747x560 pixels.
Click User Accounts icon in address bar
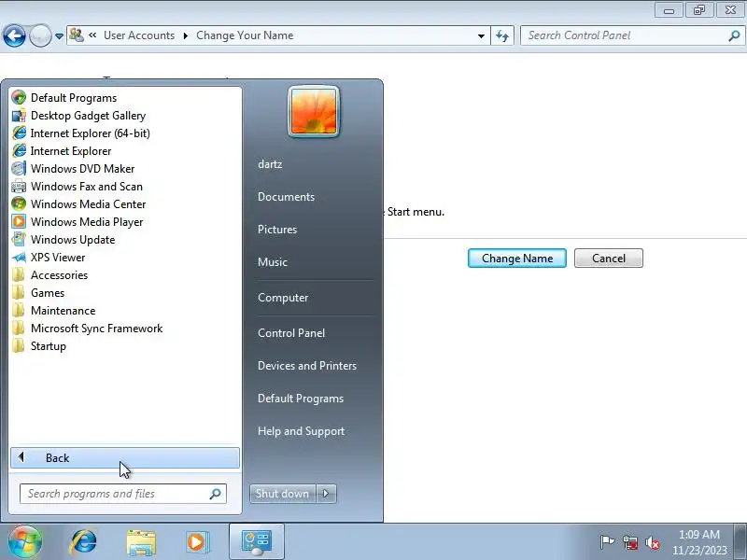tap(77, 35)
